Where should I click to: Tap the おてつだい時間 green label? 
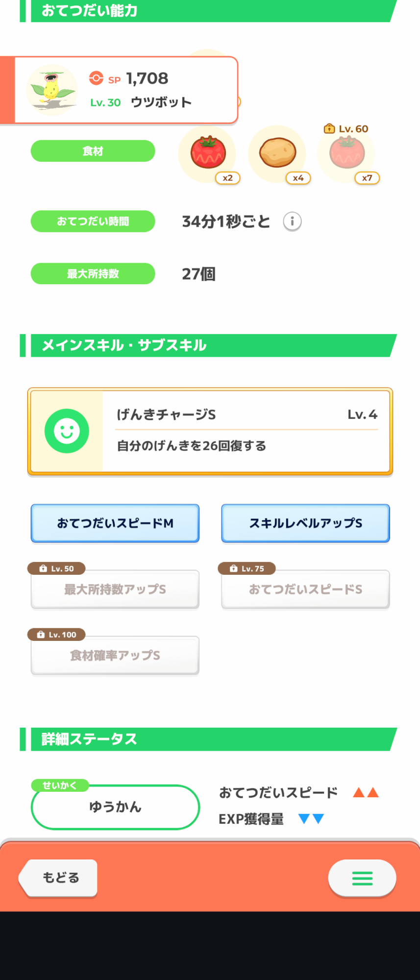pos(93,221)
